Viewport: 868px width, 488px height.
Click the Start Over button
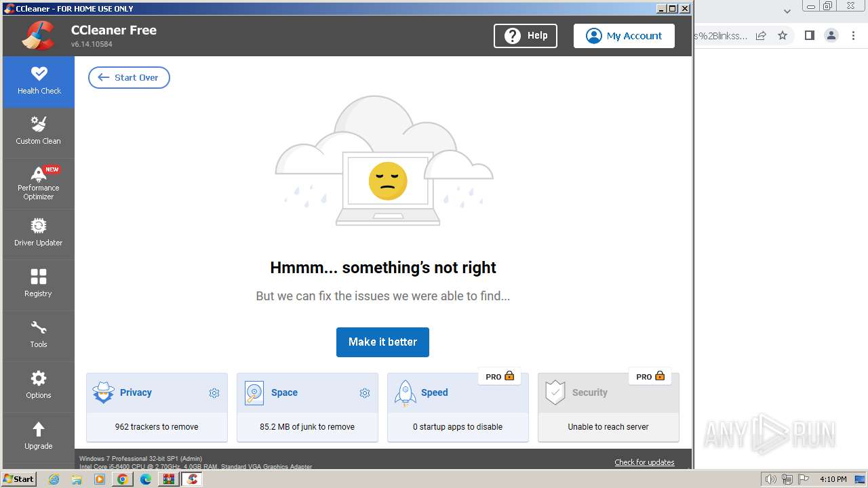[129, 77]
